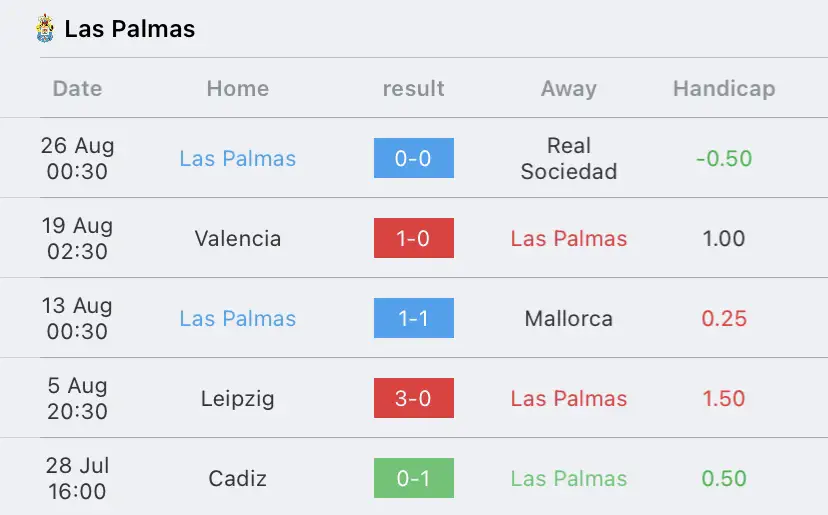Click the Handicap column header
Image resolution: width=828 pixels, height=515 pixels.
click(724, 88)
